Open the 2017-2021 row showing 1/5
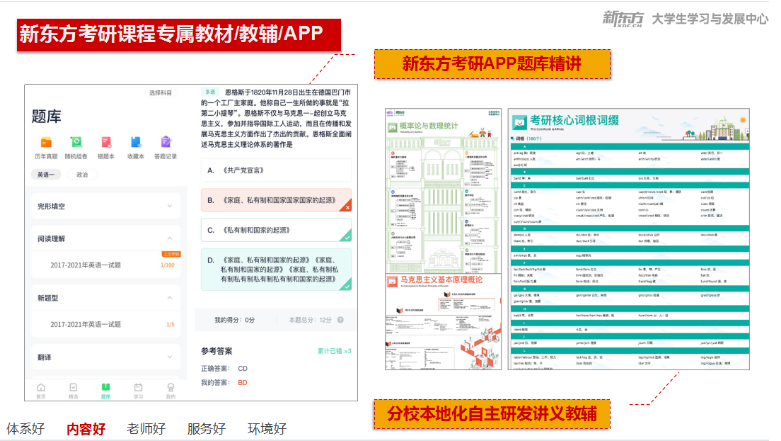This screenshot has width=781, height=441. point(106,324)
